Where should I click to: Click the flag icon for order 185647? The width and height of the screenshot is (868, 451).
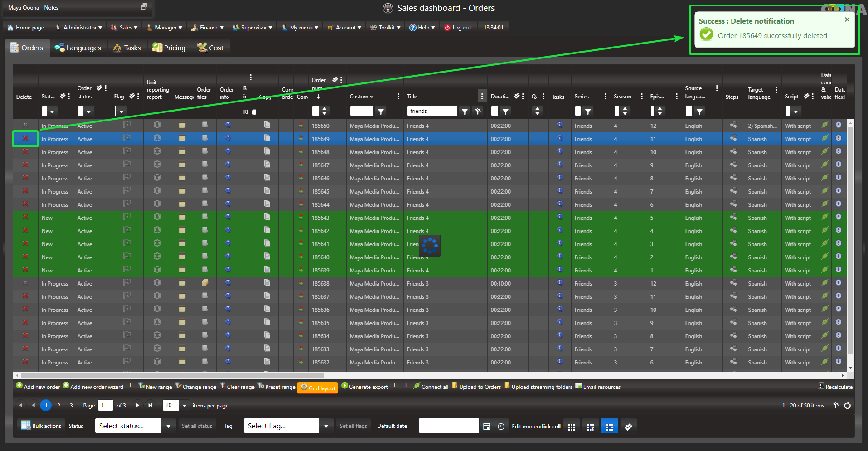pos(127,165)
